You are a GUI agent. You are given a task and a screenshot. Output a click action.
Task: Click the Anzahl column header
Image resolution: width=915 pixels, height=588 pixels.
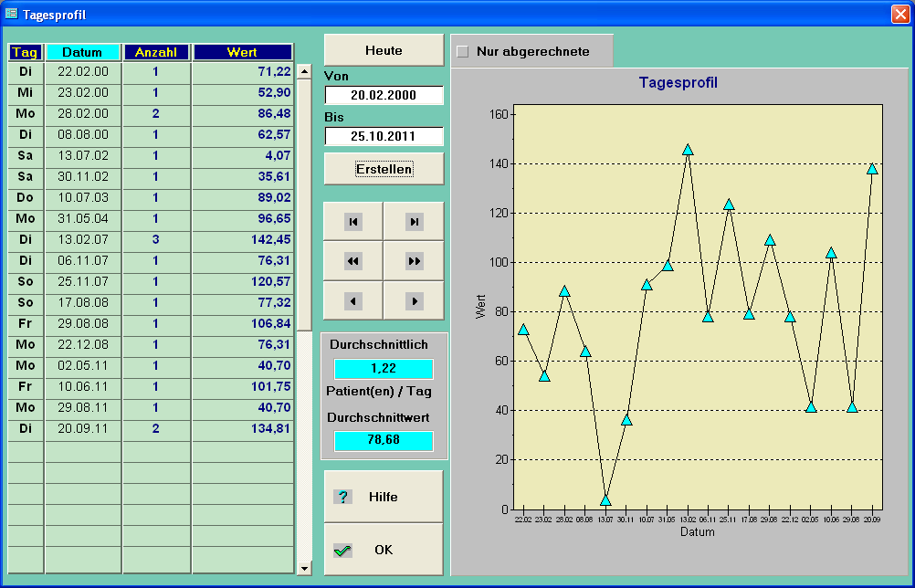coord(156,52)
